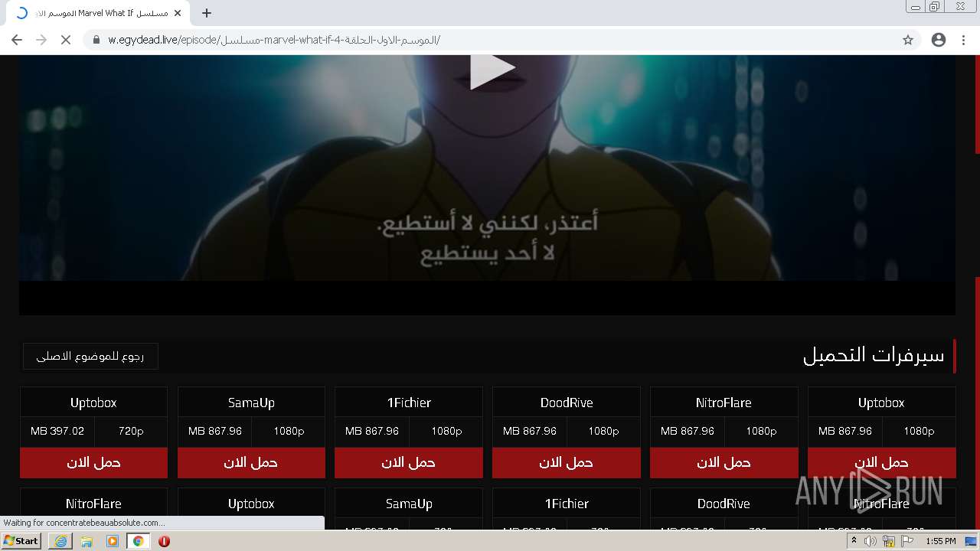Select the SamaUp server title in first row

[251, 403]
